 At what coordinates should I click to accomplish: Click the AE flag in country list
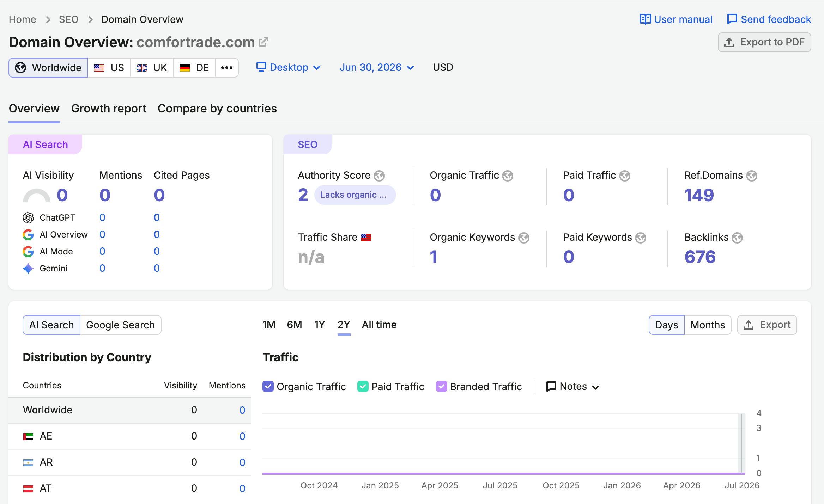pos(28,436)
